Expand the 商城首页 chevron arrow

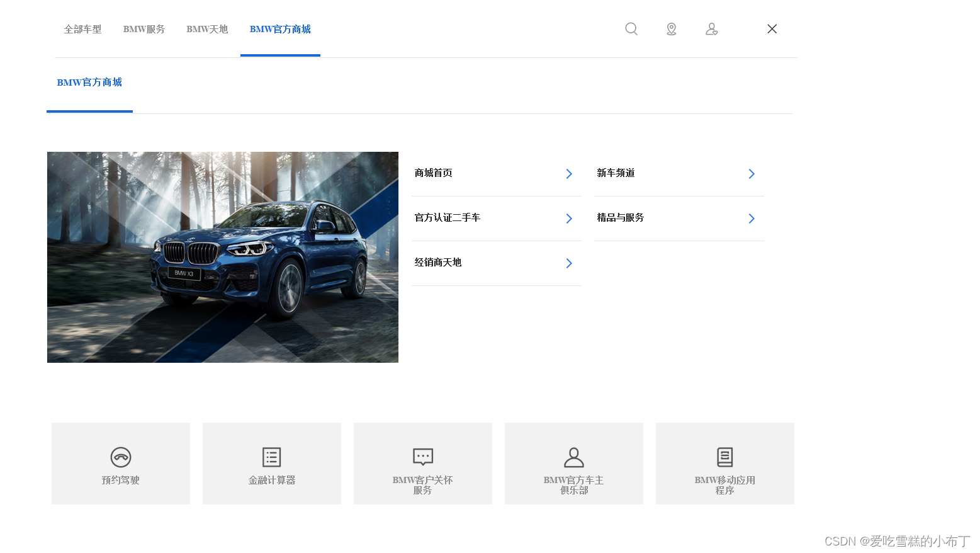pos(569,174)
